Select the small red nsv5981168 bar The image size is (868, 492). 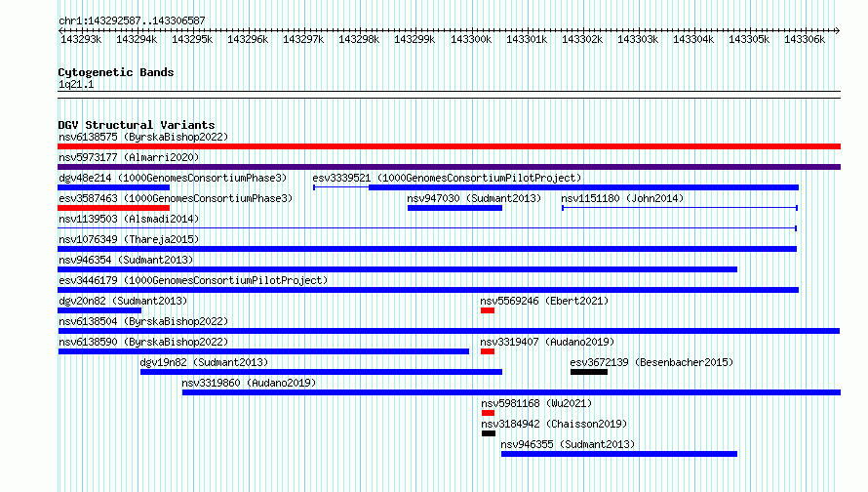488,413
